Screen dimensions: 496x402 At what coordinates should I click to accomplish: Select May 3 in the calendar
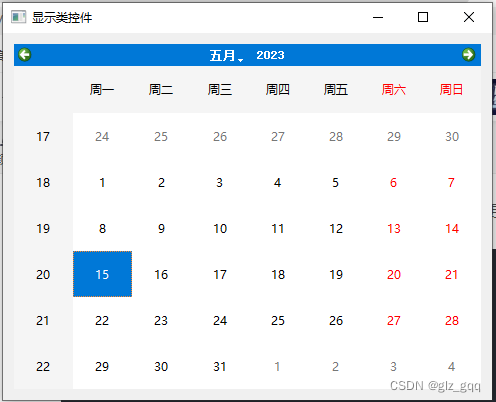pos(219,182)
